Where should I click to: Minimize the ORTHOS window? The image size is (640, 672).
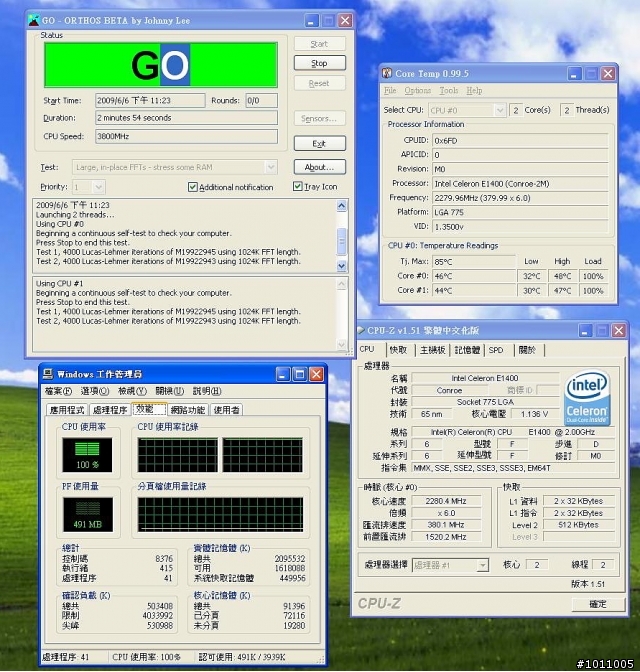click(312, 20)
